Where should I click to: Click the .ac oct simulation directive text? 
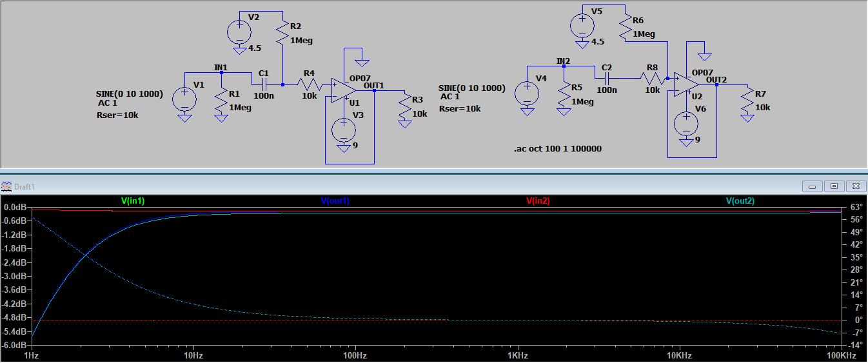click(557, 149)
